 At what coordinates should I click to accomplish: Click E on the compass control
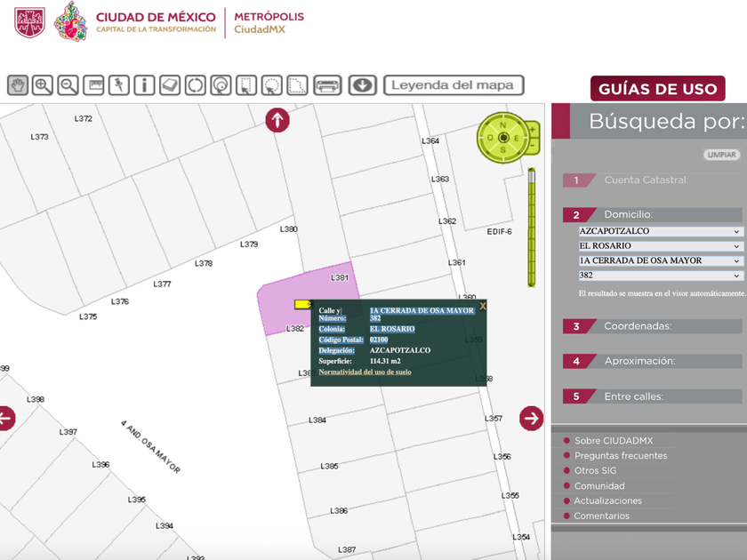[516, 138]
